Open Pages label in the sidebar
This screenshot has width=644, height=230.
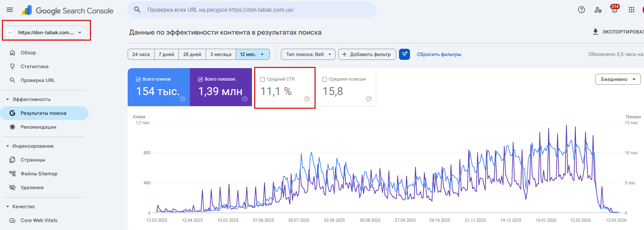click(x=33, y=160)
